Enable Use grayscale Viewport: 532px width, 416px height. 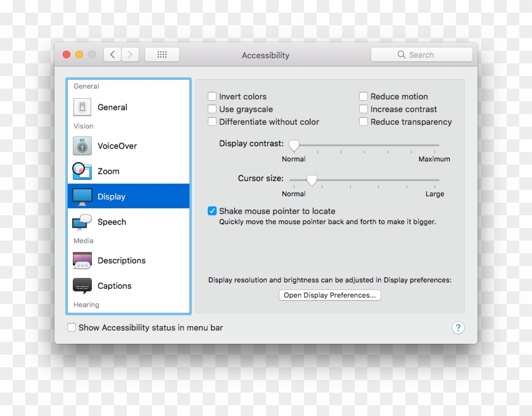(x=212, y=109)
